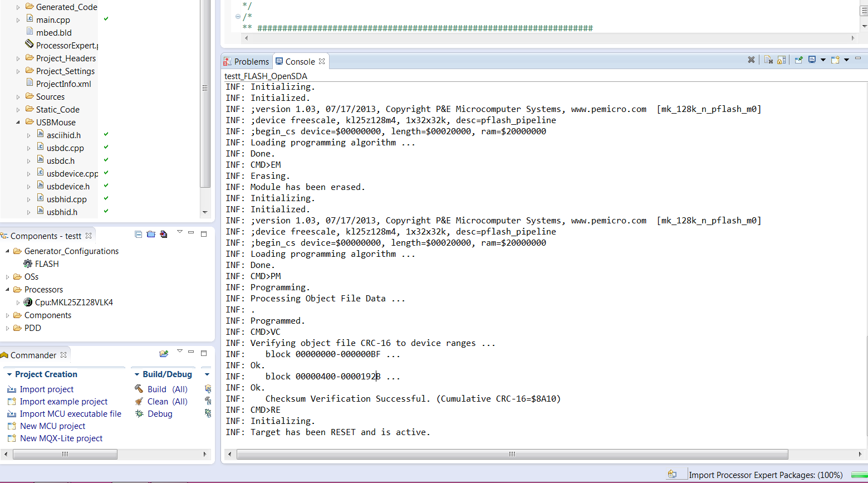Expand the OSs folder in Components

point(7,277)
